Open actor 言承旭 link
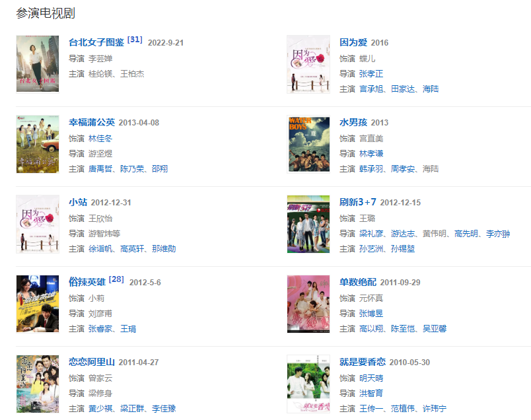 371,89
